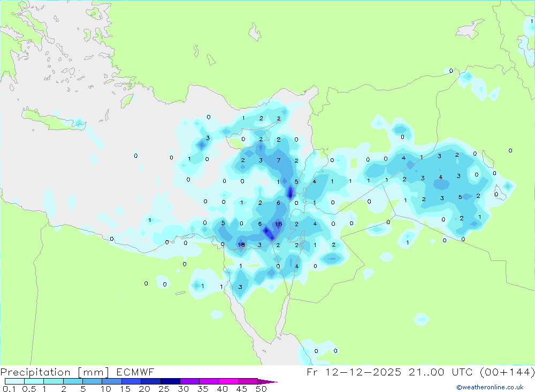Click the 5–10 mm legend color box

tap(93, 381)
